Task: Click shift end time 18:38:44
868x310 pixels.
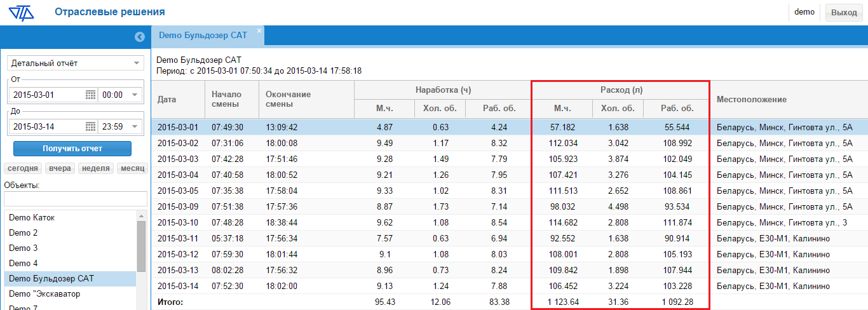Action: [x=281, y=222]
